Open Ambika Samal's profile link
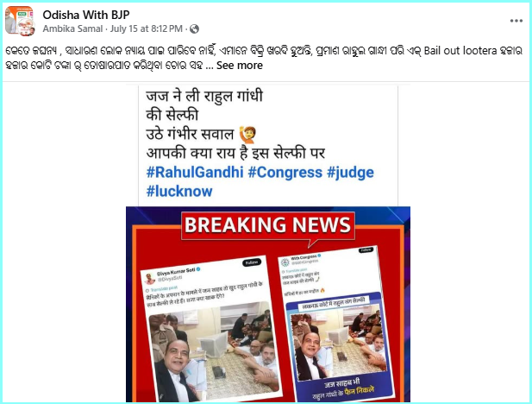 (x=72, y=28)
